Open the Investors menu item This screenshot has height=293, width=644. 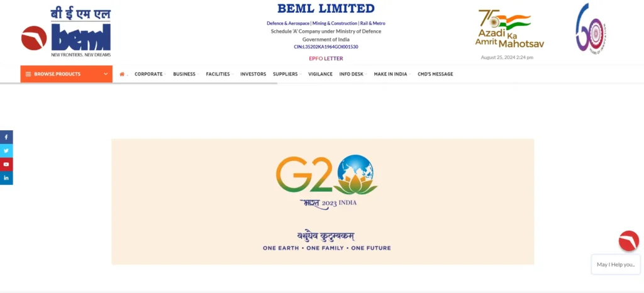[x=253, y=74]
